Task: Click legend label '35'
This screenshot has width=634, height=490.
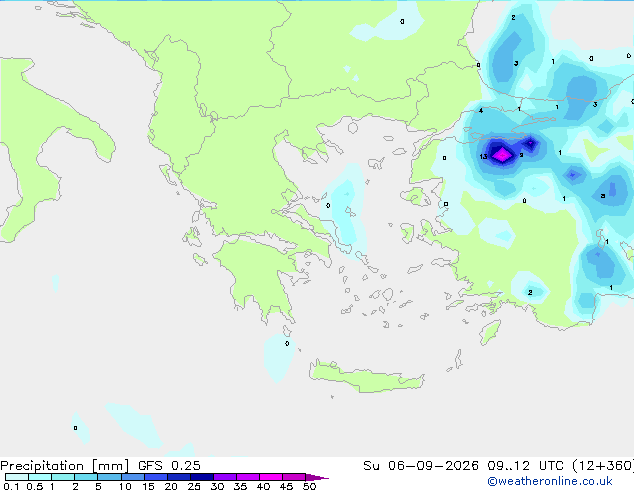Action: (x=240, y=486)
